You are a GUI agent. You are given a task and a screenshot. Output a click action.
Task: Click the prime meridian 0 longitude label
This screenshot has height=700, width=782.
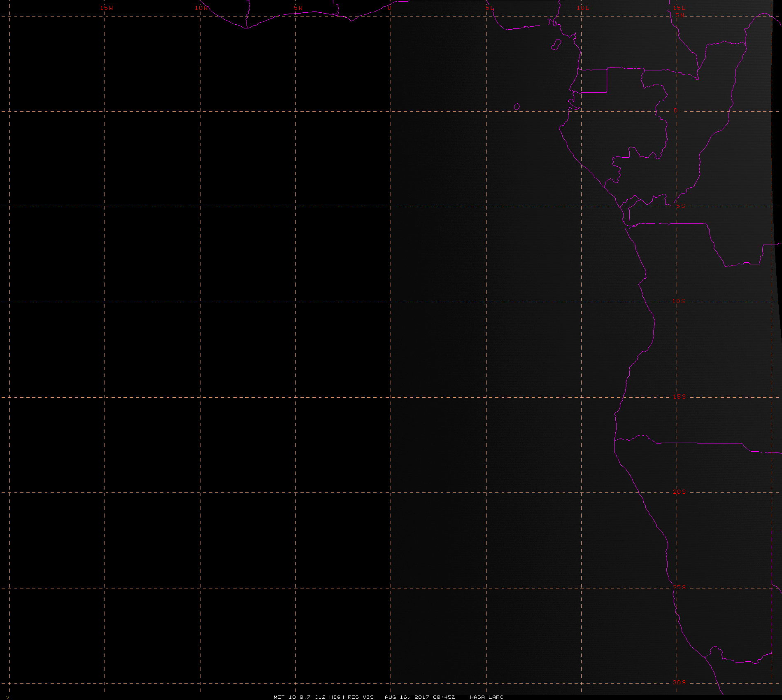pos(389,8)
